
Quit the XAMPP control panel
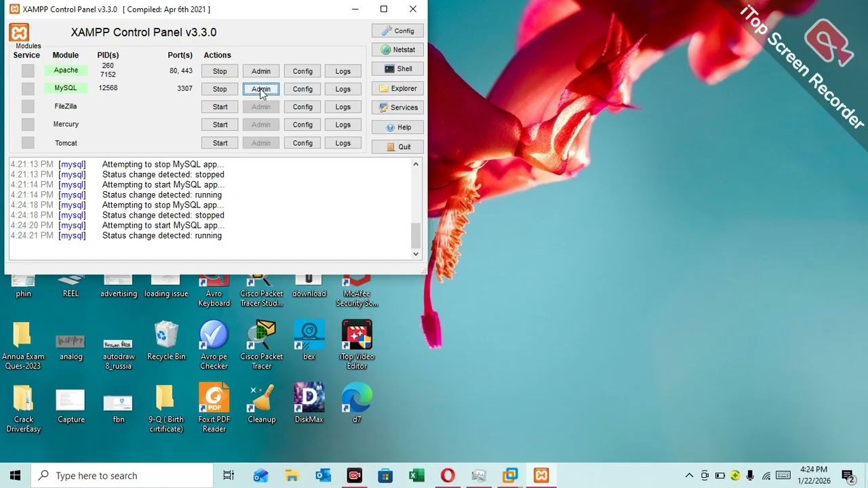tap(397, 146)
